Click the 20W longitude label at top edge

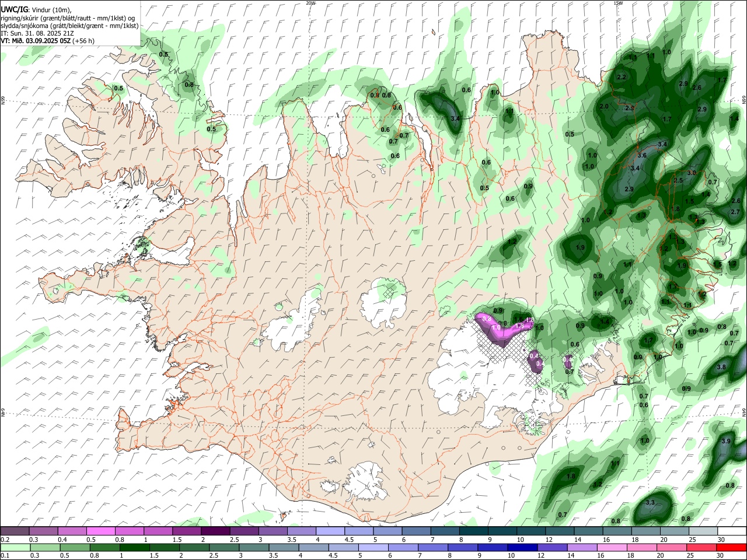tap(310, 3)
